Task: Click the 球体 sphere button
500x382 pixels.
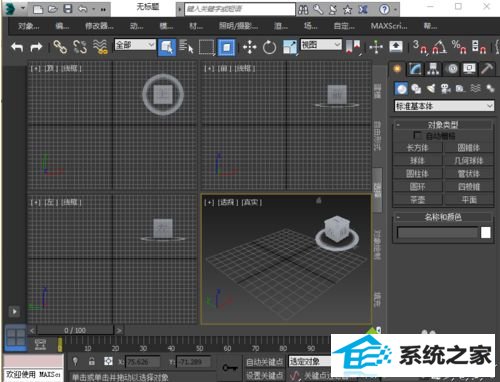Action: click(x=417, y=161)
